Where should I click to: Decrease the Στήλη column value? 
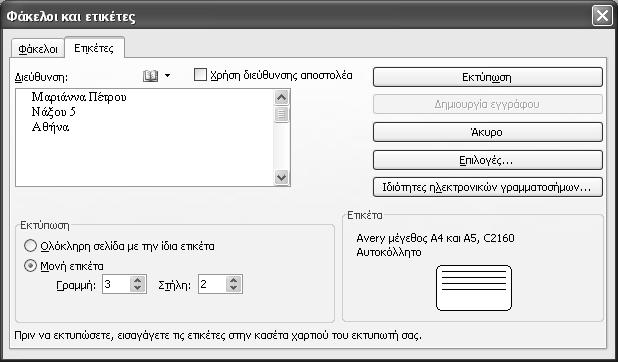pyautogui.click(x=233, y=288)
